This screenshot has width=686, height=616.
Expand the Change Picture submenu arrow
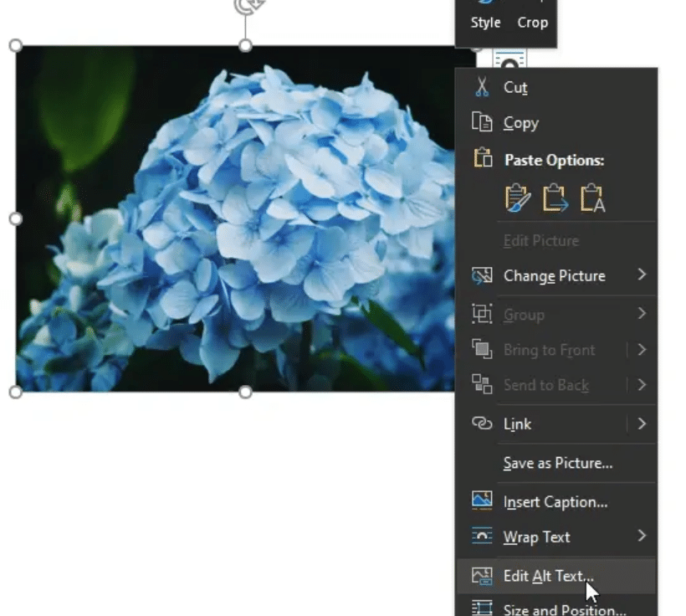642,275
